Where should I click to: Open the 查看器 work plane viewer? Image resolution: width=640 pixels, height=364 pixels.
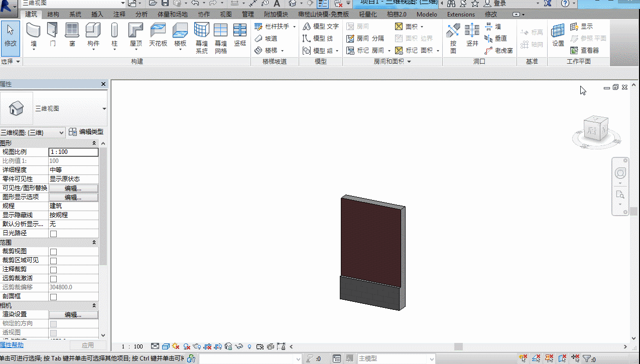pos(585,50)
